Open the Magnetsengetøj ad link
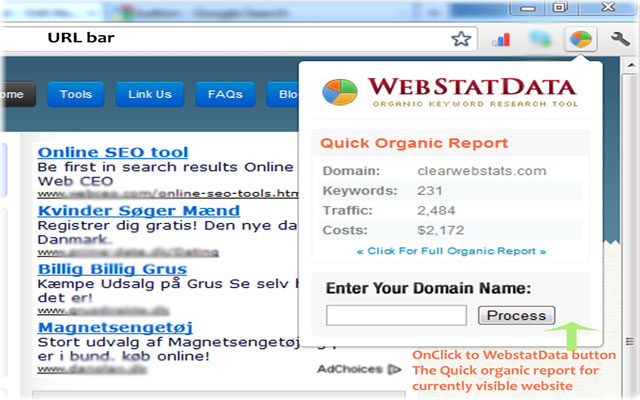Viewport: 640px width, 400px height. 115,328
